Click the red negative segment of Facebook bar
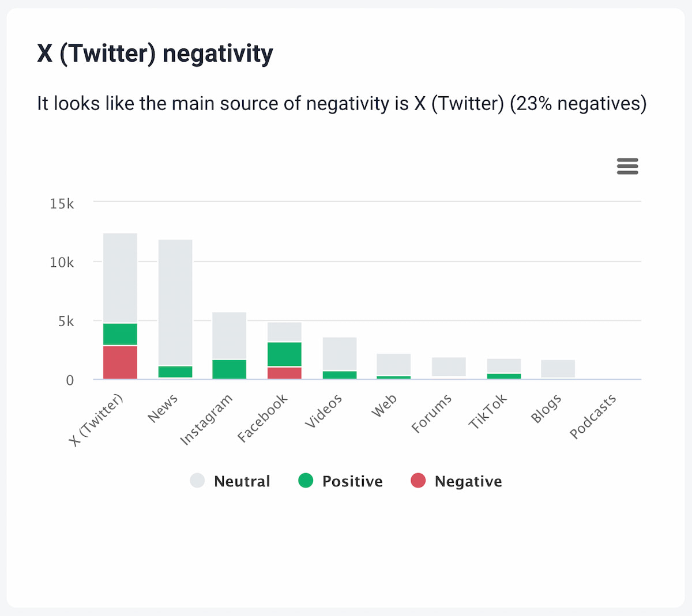 (x=284, y=373)
